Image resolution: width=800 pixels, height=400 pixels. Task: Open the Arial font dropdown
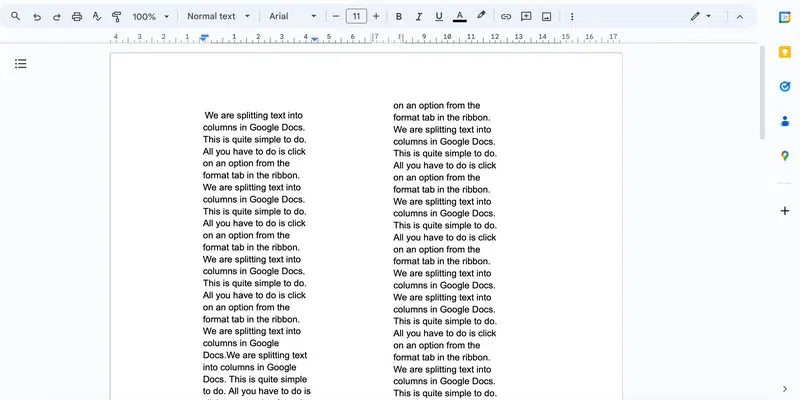(293, 16)
